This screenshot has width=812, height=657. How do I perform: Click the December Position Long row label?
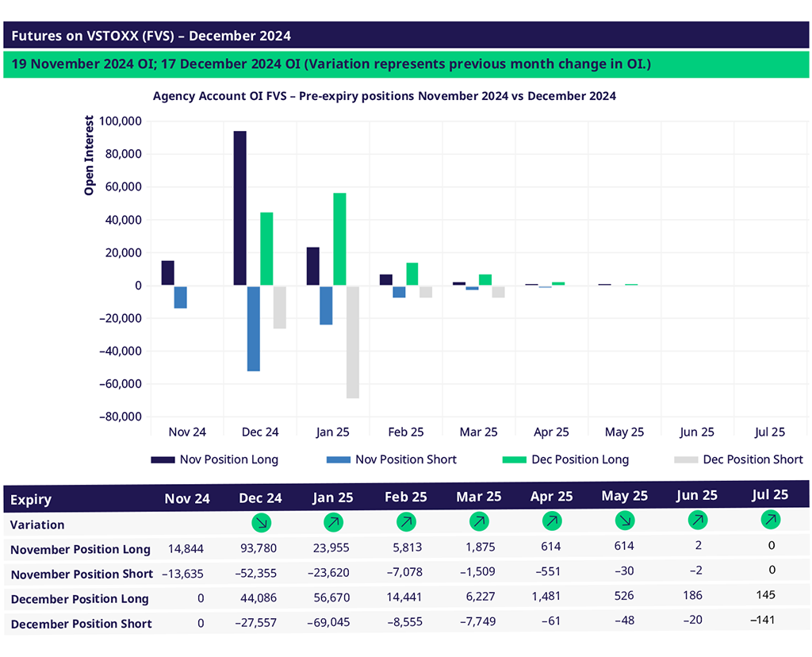(79, 599)
